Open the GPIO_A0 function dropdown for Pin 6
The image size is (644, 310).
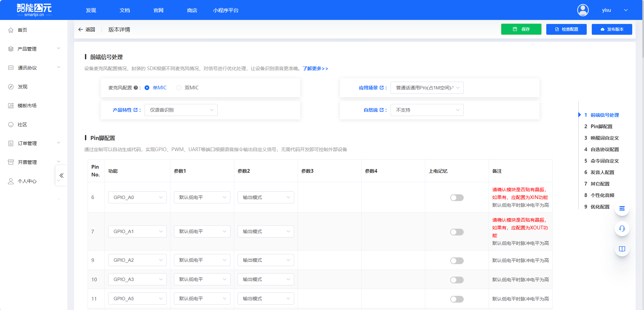coord(137,197)
